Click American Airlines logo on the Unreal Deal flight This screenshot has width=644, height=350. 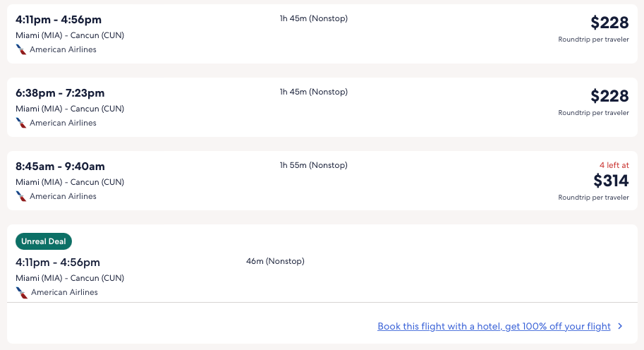point(22,292)
